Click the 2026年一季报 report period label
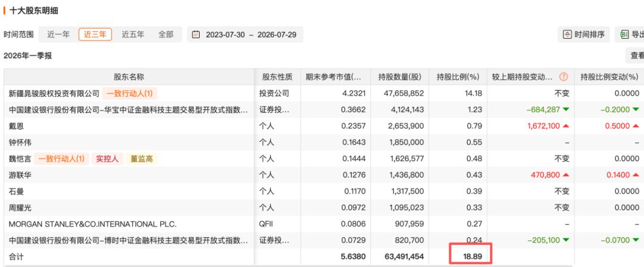The image size is (644, 267). click(x=28, y=56)
